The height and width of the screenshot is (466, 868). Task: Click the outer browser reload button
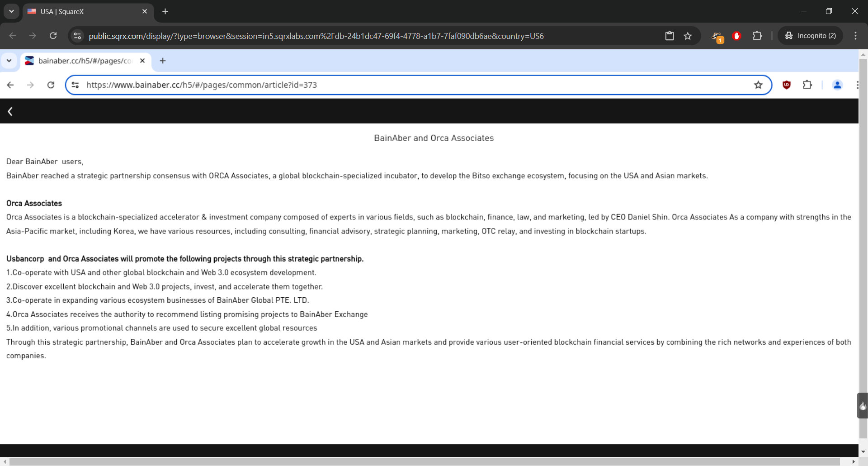pos(53,36)
